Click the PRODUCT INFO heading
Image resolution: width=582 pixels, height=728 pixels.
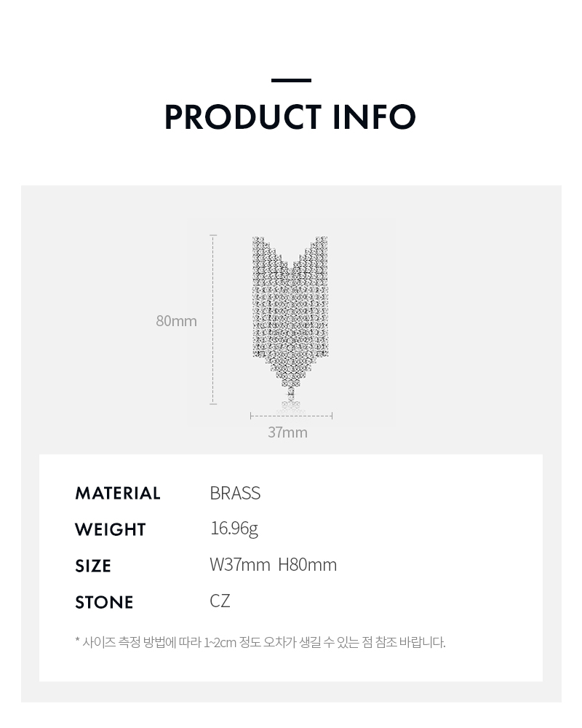(290, 117)
